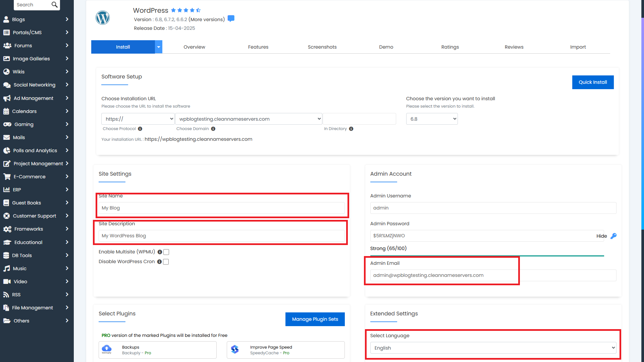This screenshot has height=362, width=644.
Task: Click the Frameworks gears icon
Action: 7,229
